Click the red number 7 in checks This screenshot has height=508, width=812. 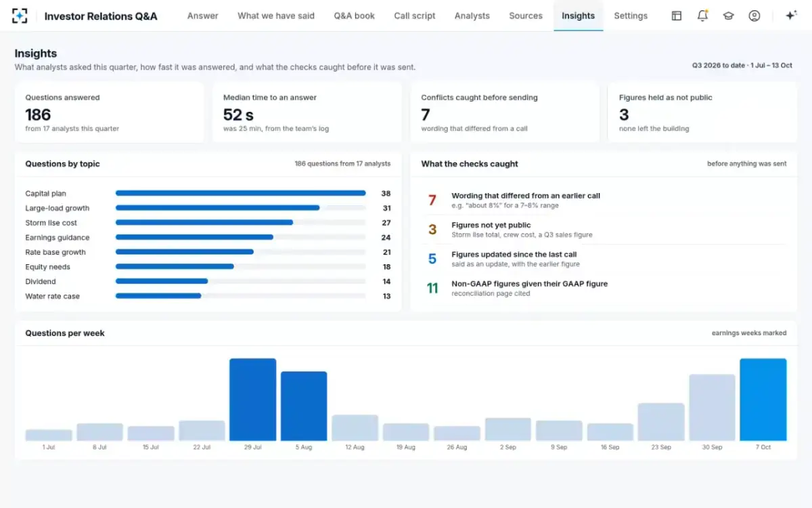432,200
